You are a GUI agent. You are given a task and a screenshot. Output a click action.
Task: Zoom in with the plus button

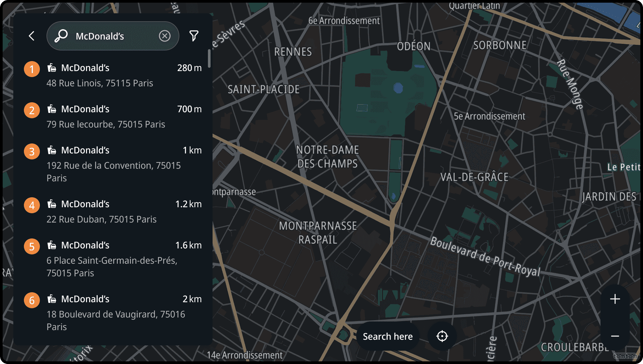point(615,299)
